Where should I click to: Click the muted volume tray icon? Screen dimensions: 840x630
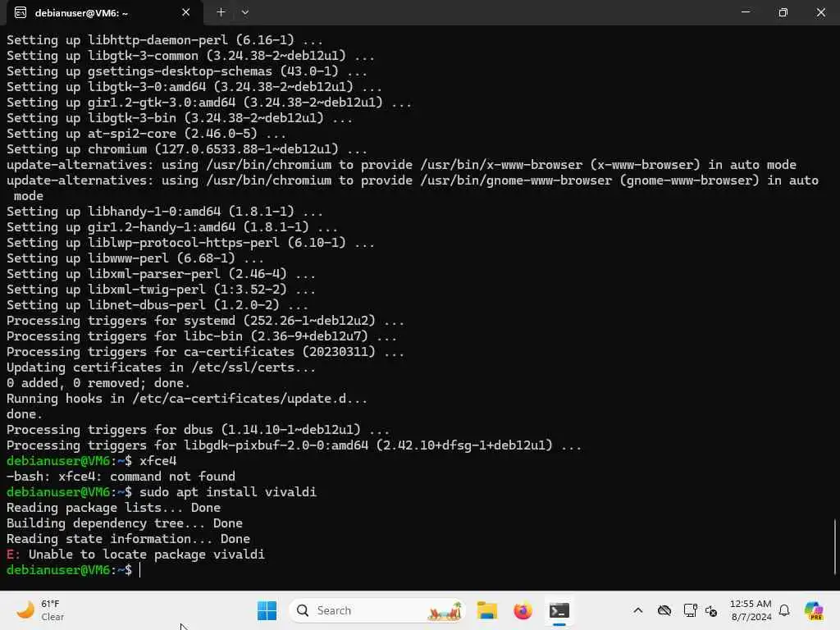point(711,610)
